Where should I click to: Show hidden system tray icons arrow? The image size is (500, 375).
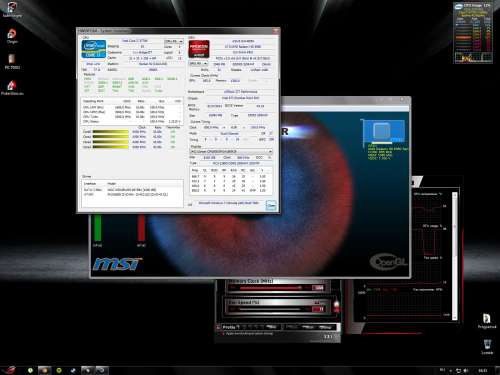point(451,371)
